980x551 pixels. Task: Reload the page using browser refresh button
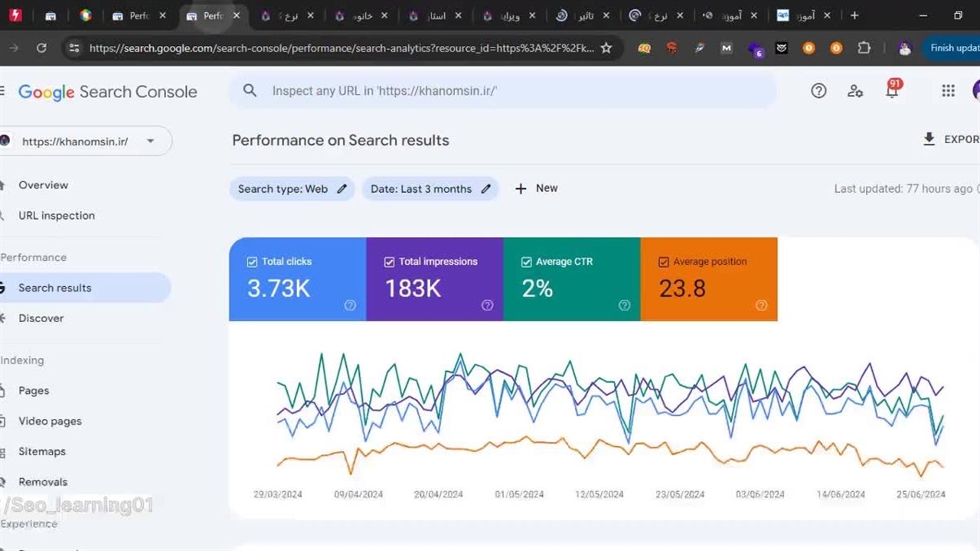coord(41,48)
